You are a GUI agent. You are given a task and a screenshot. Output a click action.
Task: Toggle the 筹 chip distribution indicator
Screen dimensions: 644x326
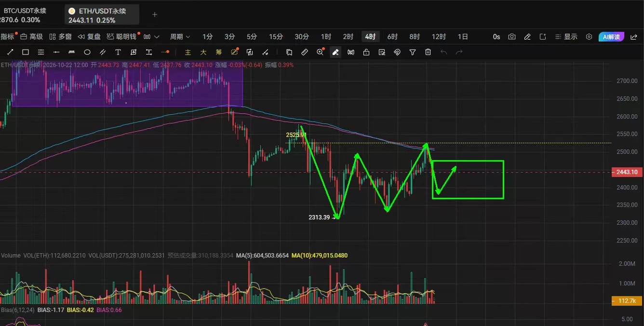(x=219, y=52)
